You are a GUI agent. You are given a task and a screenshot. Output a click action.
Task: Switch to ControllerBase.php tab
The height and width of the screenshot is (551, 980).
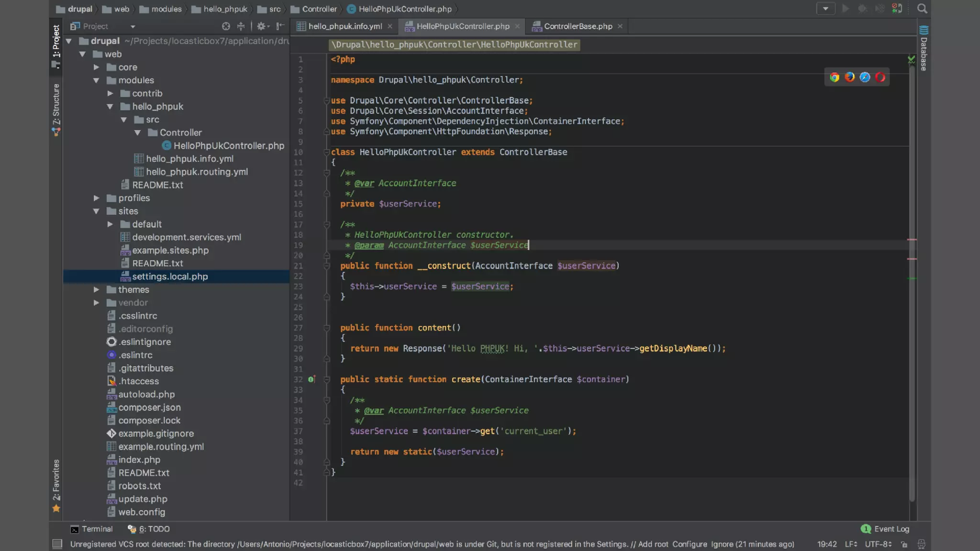578,26
